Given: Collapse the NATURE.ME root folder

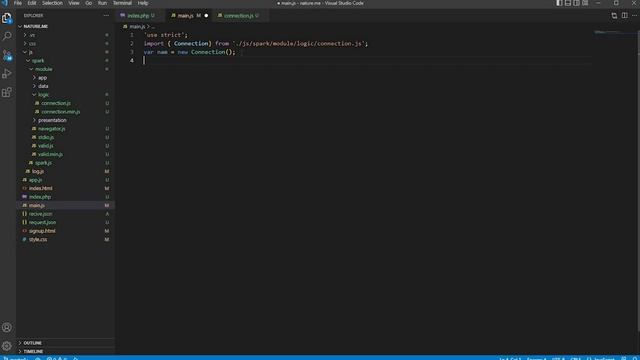Looking at the screenshot, I should pos(65,26).
